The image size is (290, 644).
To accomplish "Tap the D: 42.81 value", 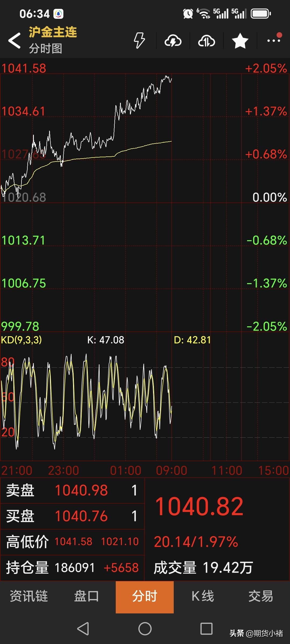I will tap(193, 340).
